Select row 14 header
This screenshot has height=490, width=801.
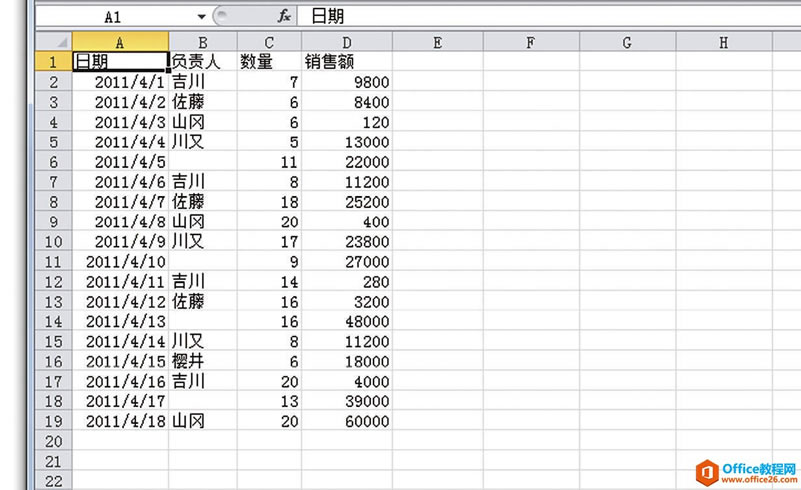point(54,321)
